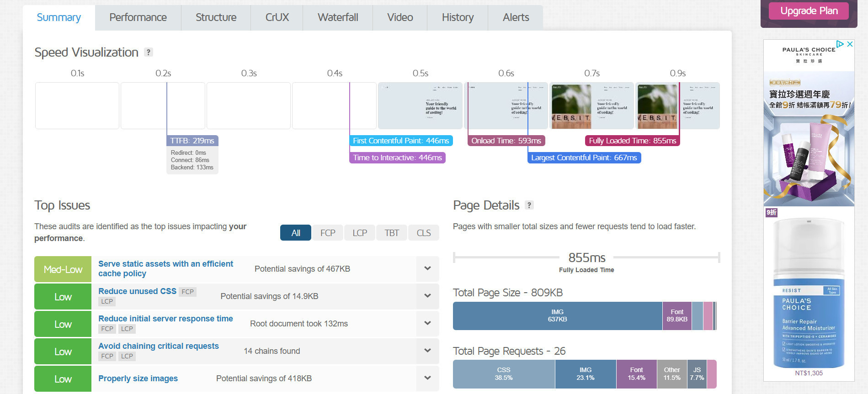Viewport: 868px width, 394px height.
Task: Open Reduce initial server response time link
Action: click(x=165, y=319)
